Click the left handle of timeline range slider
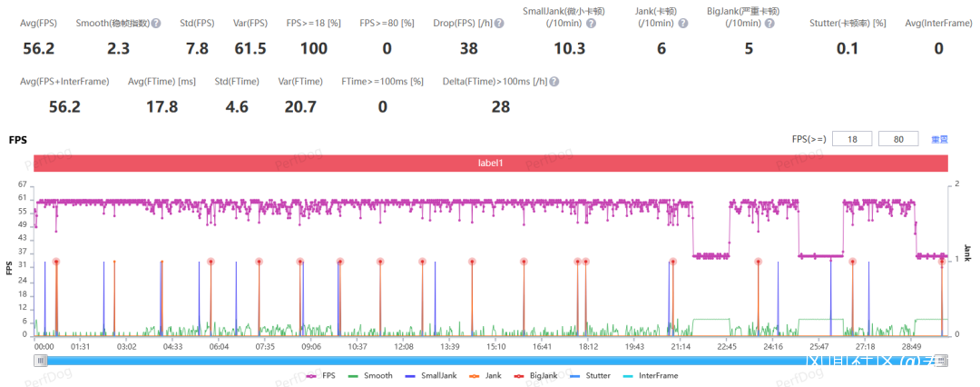 (x=41, y=360)
